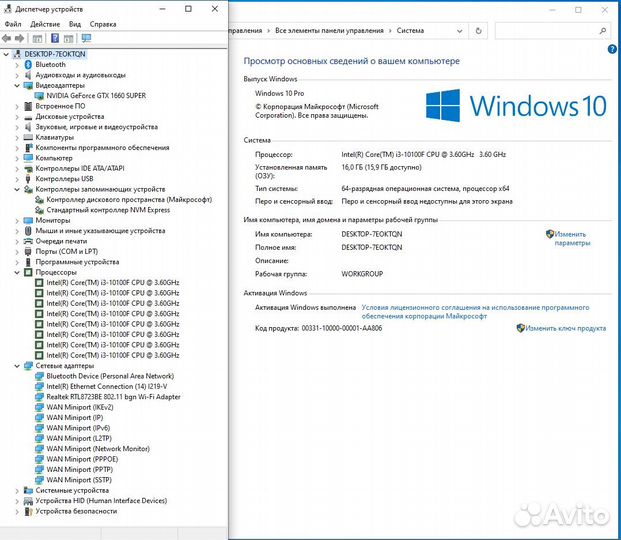
Task: Click the Процессоры category icon
Action: [x=28, y=272]
